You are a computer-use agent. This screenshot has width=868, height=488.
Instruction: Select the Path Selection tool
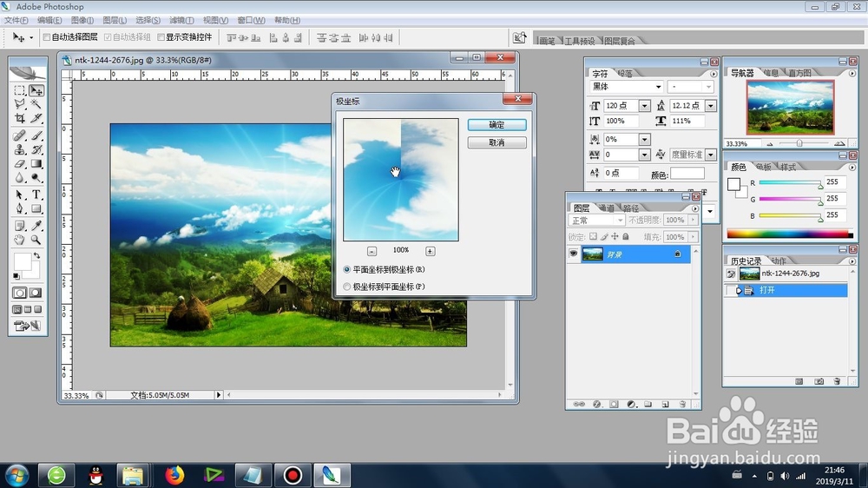tap(20, 195)
